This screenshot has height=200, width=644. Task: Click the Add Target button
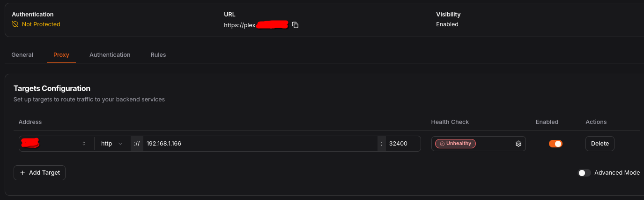[x=40, y=173]
